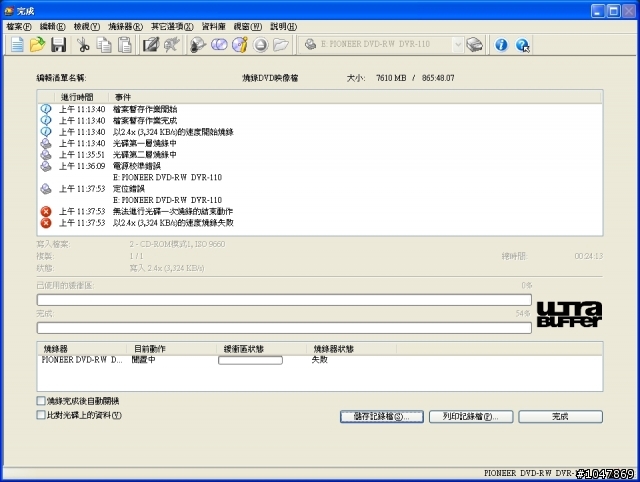The image size is (640, 482).
Task: Enable 燒錄完成後自動關機 checkbox
Action: coord(41,401)
